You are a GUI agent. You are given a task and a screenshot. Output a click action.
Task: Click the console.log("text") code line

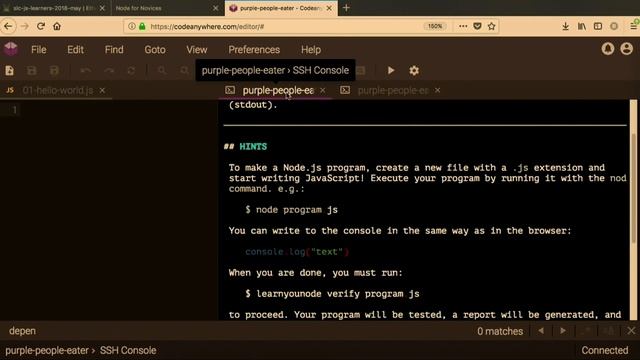point(297,252)
